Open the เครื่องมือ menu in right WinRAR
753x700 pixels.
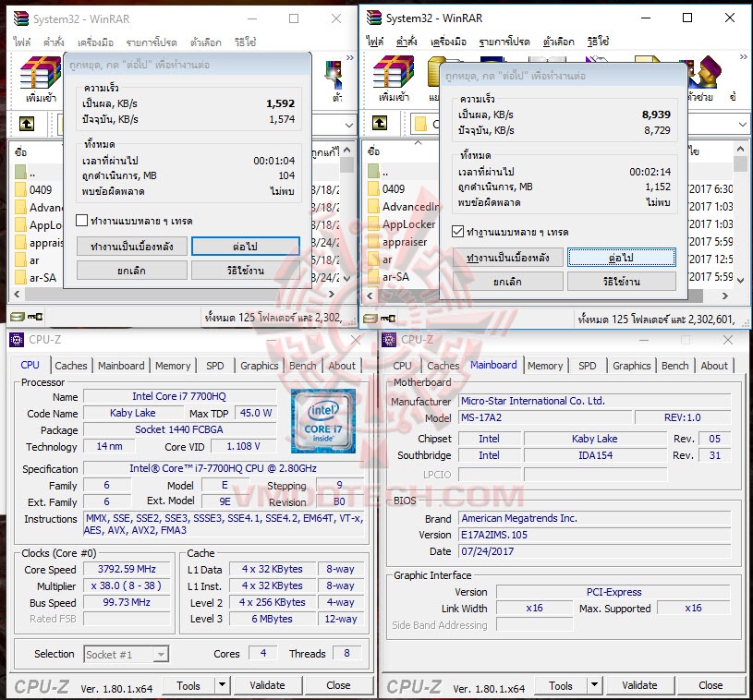[448, 42]
